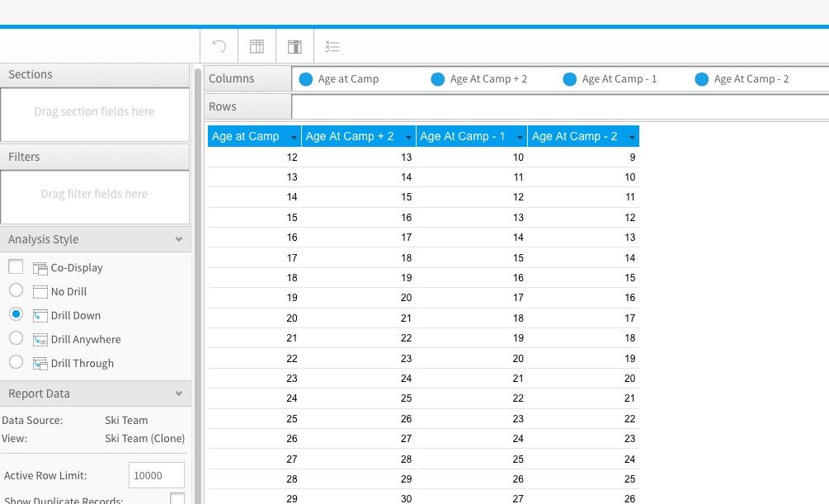Viewport: 829px width, 504px height.
Task: Click the Drill Down style icon
Action: (x=40, y=316)
